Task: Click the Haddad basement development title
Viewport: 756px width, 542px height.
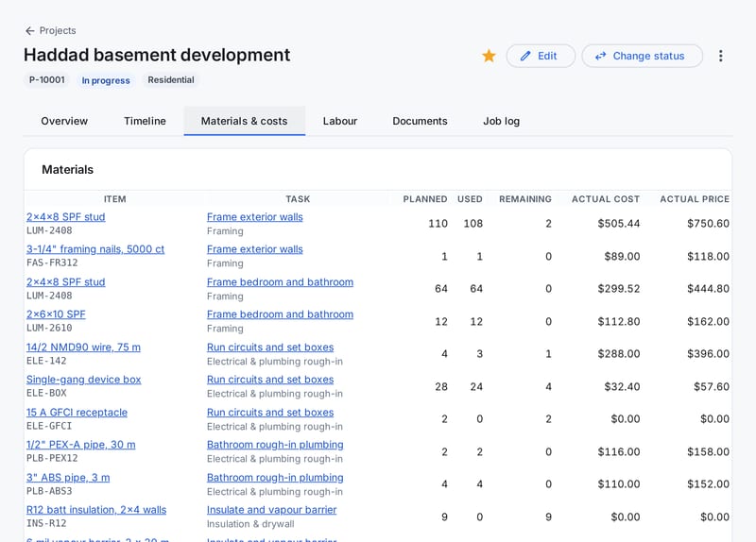Action: pos(157,55)
